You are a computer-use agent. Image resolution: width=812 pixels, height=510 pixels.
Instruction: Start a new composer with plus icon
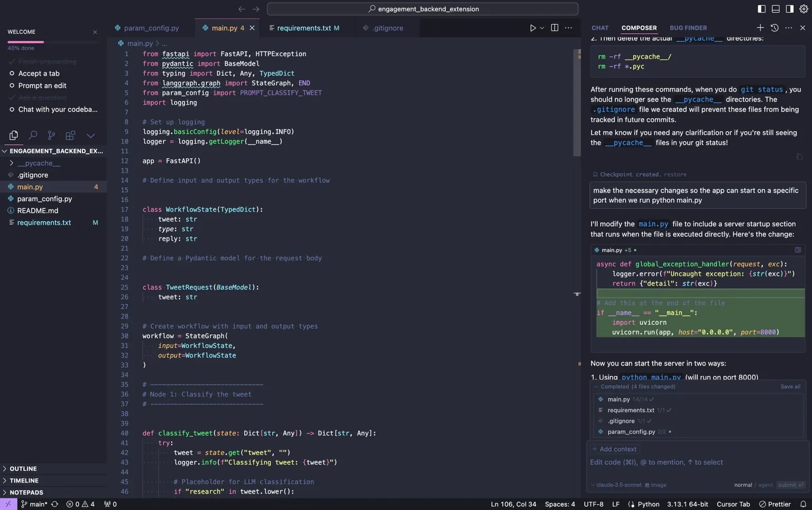tap(760, 28)
